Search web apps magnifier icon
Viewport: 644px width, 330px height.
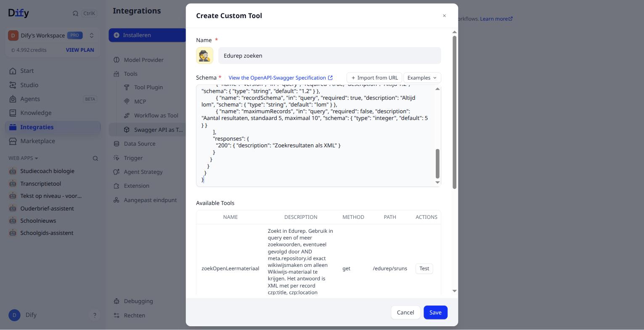point(95,158)
